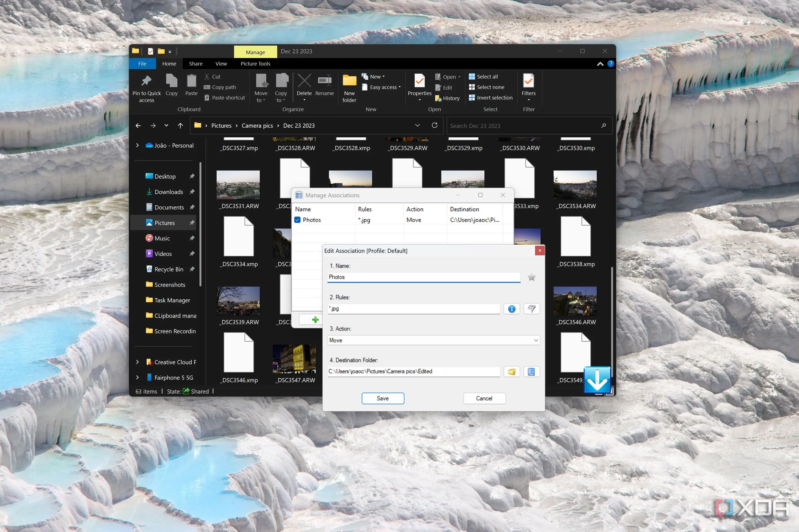The width and height of the screenshot is (799, 532).
Task: Click the Delete icon in ribbon
Action: (304, 85)
